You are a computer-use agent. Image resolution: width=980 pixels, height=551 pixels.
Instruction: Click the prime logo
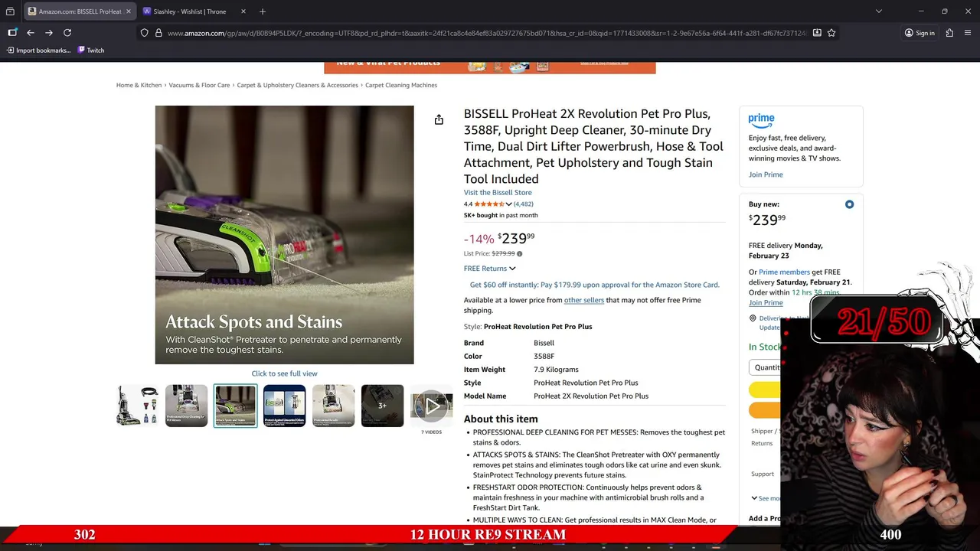[762, 120]
